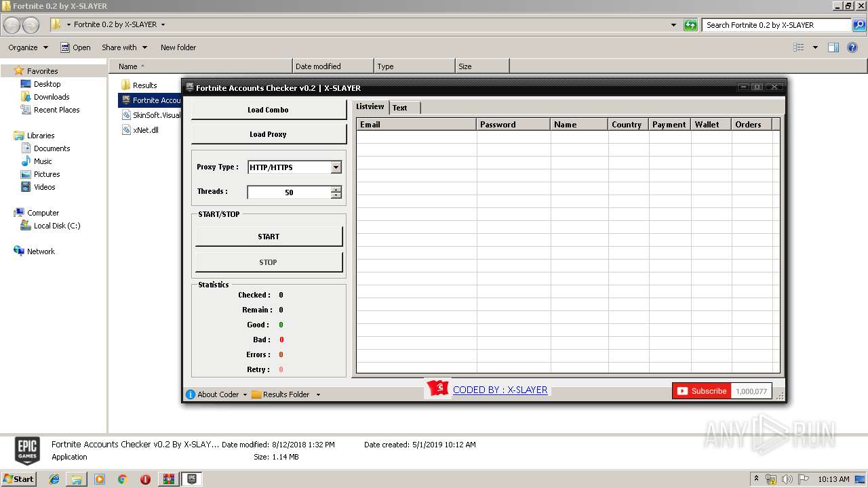This screenshot has height=488, width=868.
Task: Click Open in Explorer toolbar
Action: point(75,47)
